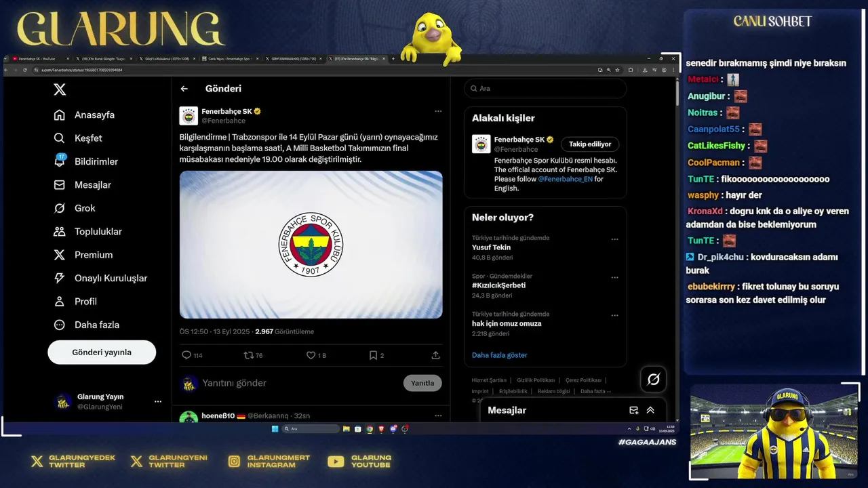
Task: Click #KızılcıkŞerbeti trending topic
Action: (x=499, y=285)
